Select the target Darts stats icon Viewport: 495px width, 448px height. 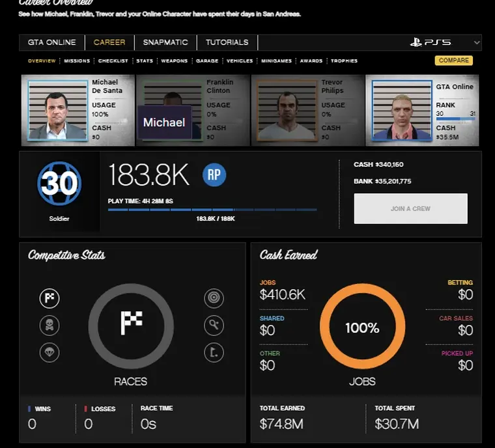(x=214, y=298)
